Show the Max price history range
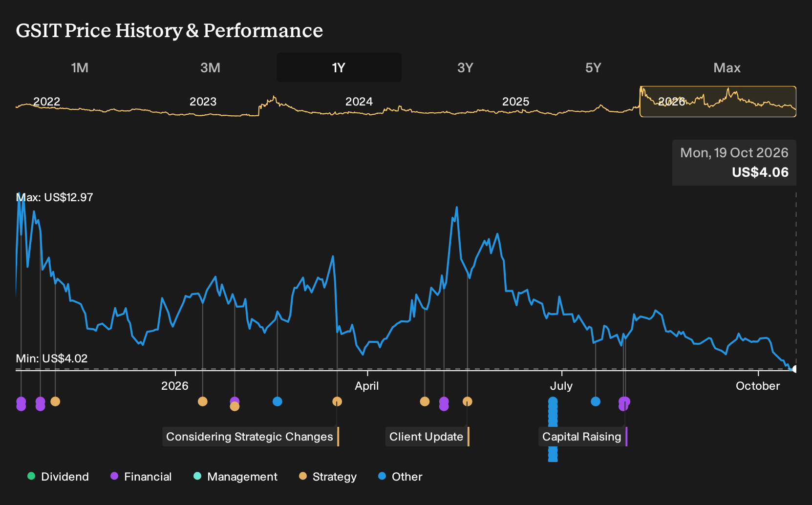The height and width of the screenshot is (505, 812). (727, 67)
